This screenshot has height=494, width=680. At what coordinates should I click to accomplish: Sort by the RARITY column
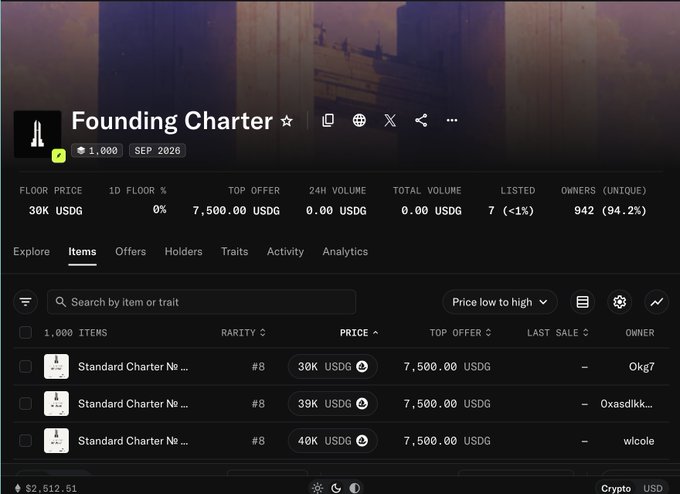pos(243,333)
